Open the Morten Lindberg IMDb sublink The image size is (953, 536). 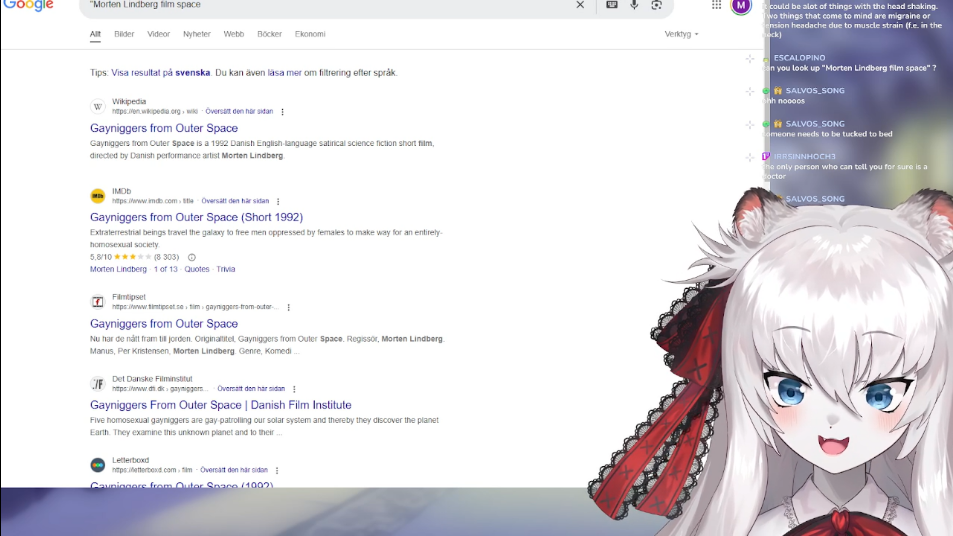tap(119, 269)
